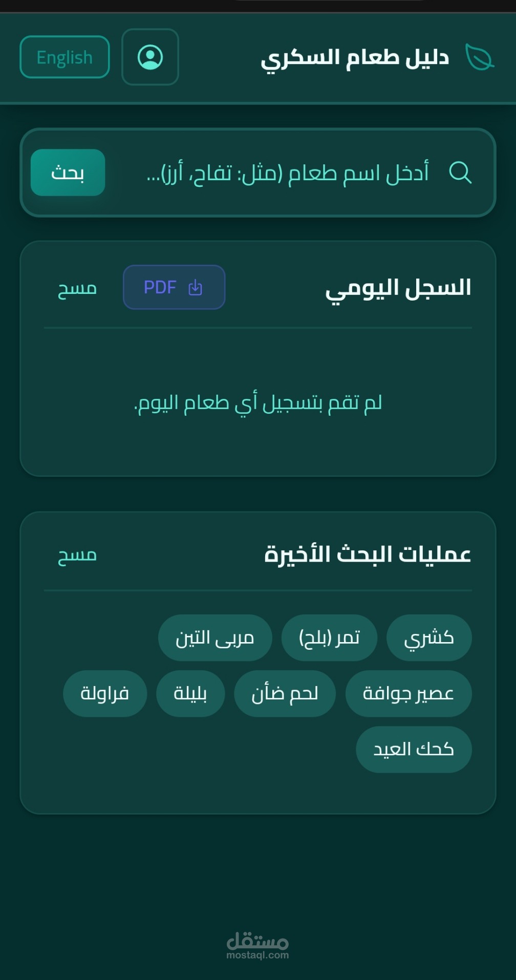516x980 pixels.
Task: Select the تمر (بلح) chip
Action: pyautogui.click(x=329, y=638)
